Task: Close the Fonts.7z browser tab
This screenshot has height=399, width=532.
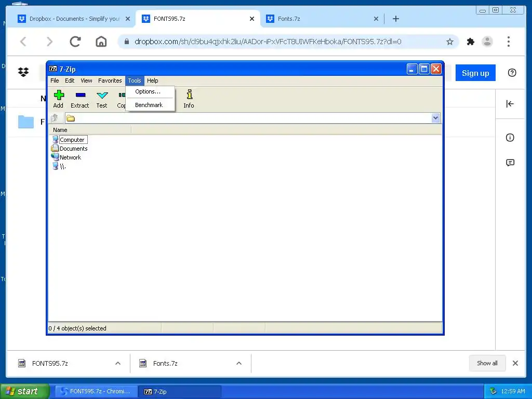Action: 376,19
